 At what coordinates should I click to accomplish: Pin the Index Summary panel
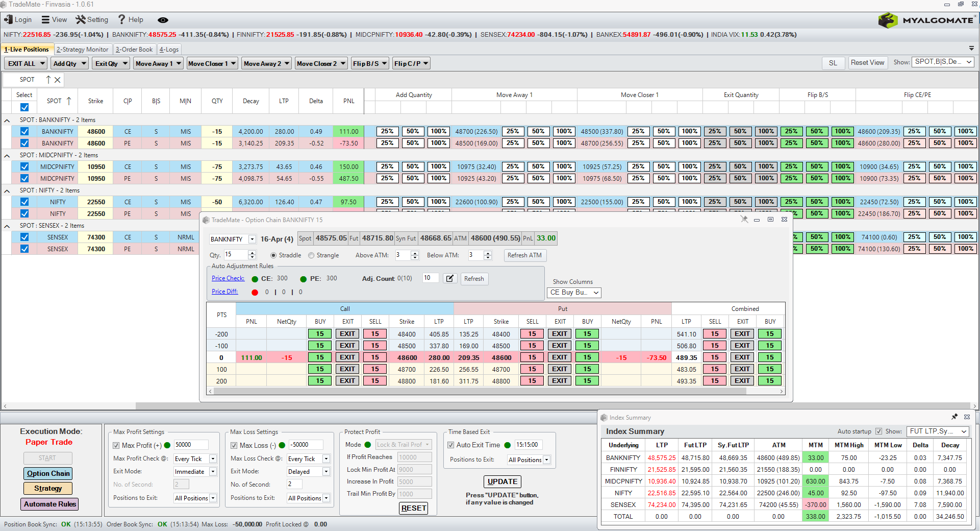pos(954,417)
